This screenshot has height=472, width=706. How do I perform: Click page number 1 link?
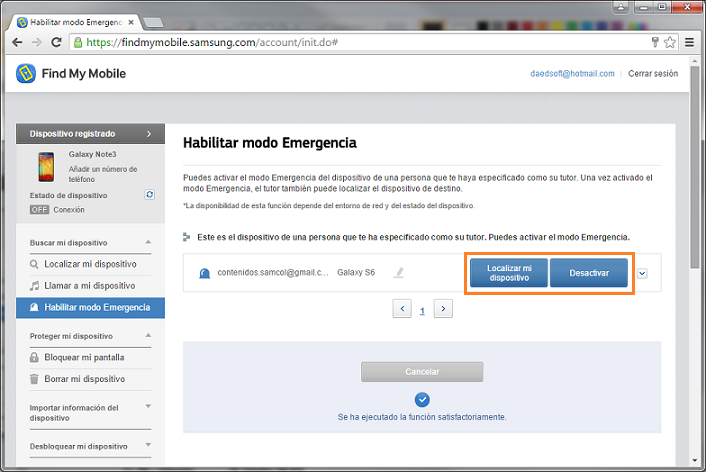tap(422, 311)
